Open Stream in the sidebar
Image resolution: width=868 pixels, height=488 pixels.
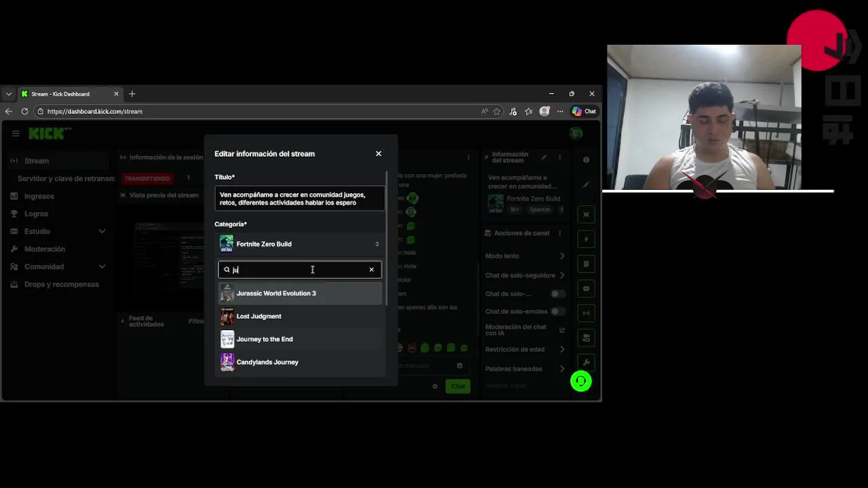(58, 161)
